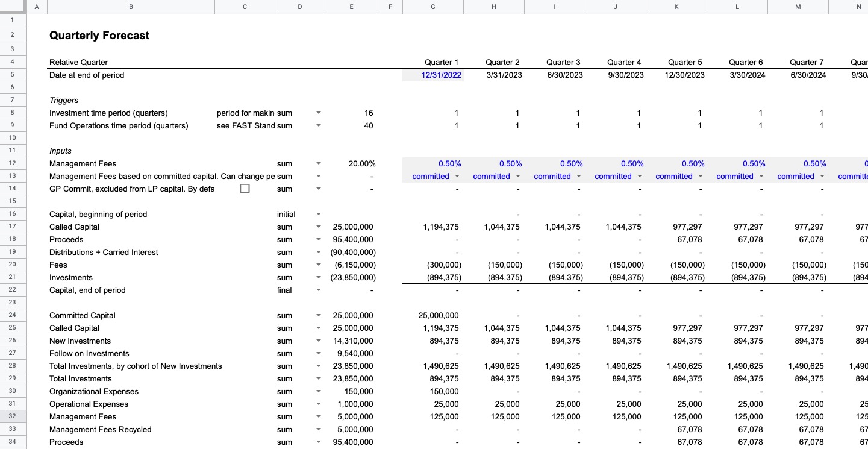The width and height of the screenshot is (868, 449).
Task: Select the date cell showing 12/31/2022
Action: [442, 75]
